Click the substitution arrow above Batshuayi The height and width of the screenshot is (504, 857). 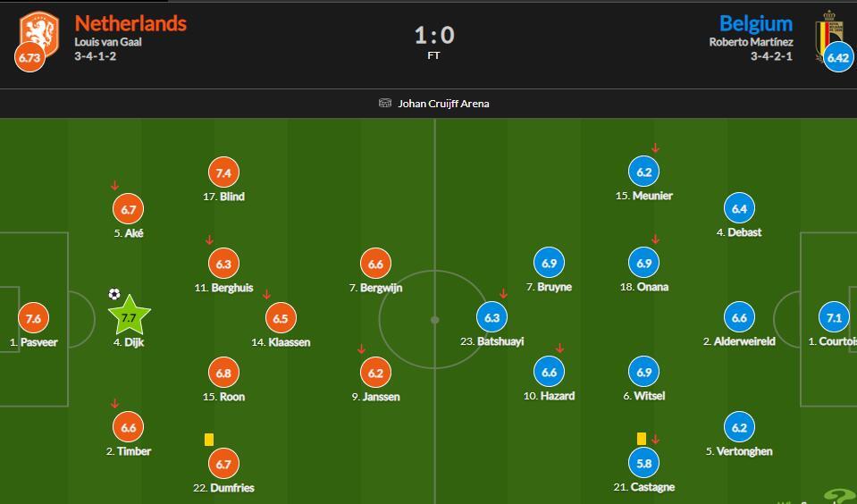coord(504,294)
